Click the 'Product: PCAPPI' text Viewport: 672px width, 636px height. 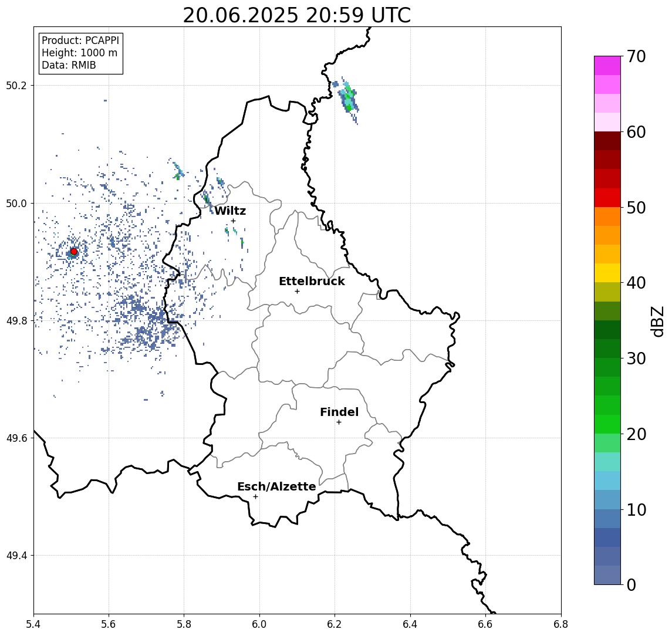pos(80,40)
